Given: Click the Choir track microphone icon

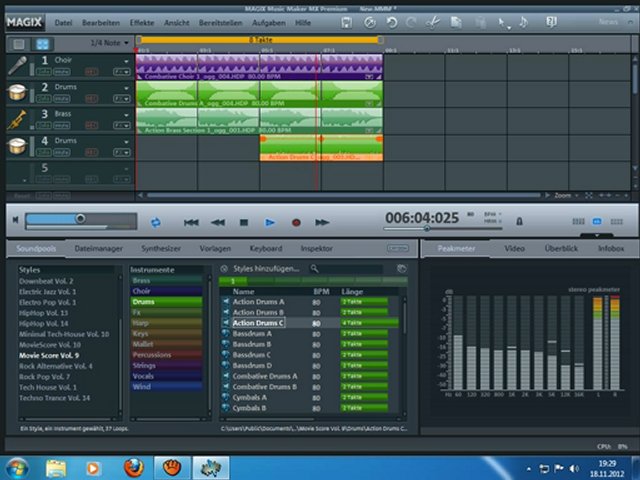Looking at the screenshot, I should [x=17, y=65].
